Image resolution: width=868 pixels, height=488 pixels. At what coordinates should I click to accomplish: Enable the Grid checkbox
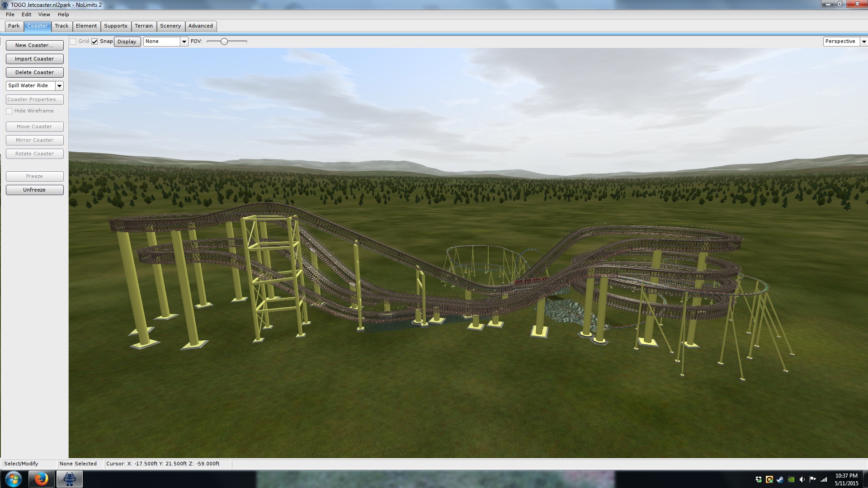pyautogui.click(x=73, y=42)
